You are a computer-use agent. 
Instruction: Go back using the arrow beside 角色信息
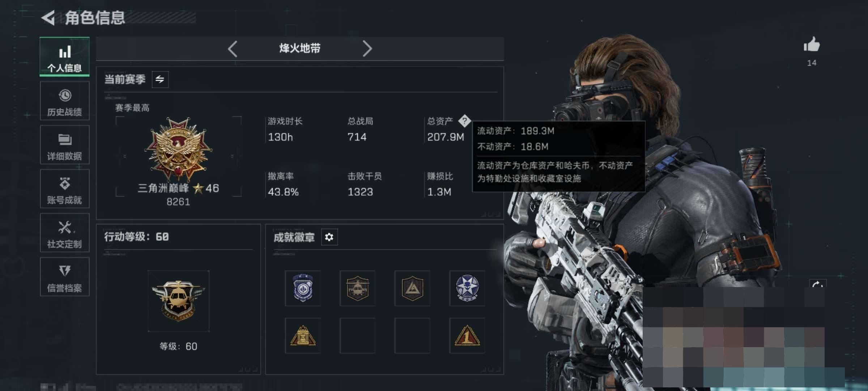point(48,18)
